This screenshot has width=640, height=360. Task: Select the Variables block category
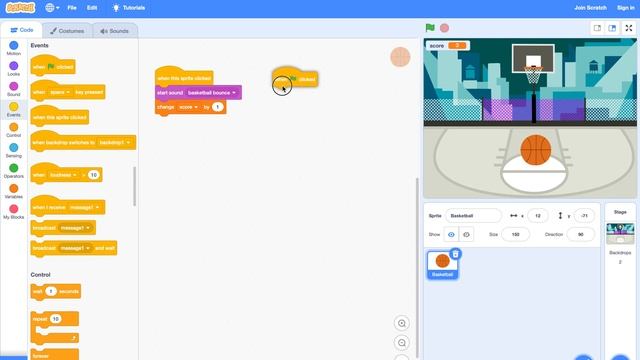pos(13,191)
